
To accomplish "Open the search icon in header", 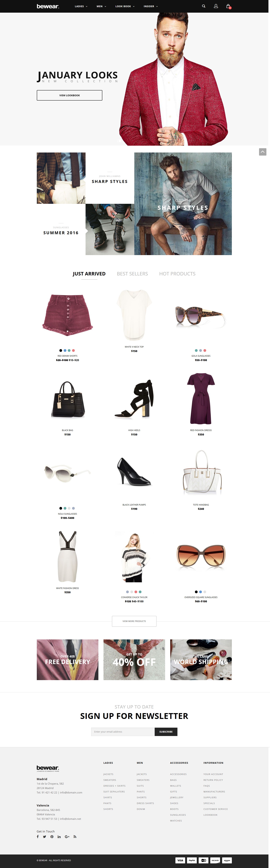I will 204,6.
